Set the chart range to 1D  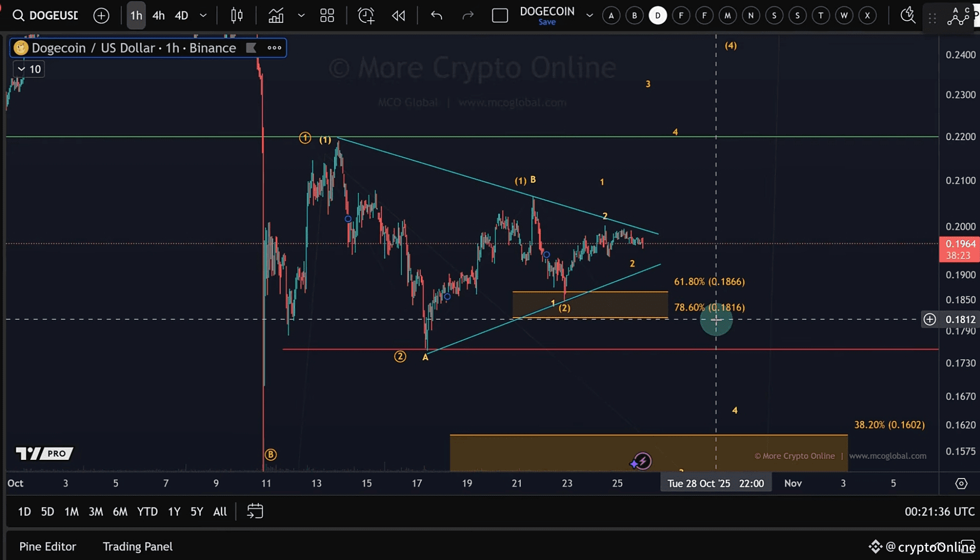pyautogui.click(x=24, y=512)
